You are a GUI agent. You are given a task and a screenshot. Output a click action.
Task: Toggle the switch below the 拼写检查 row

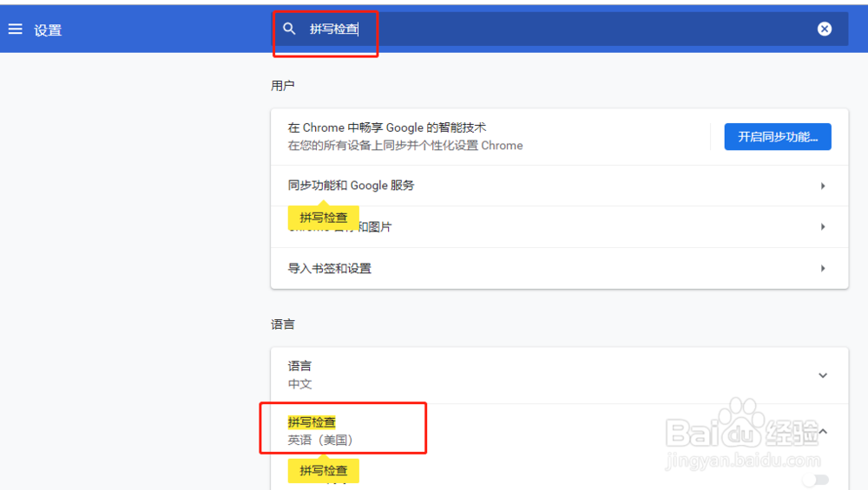tap(815, 480)
